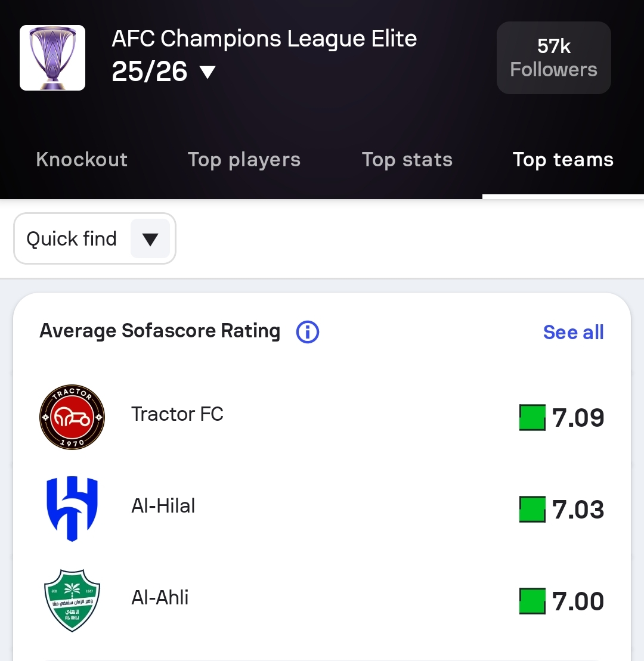The height and width of the screenshot is (661, 644).
Task: Switch to the Knockout tab
Action: pyautogui.click(x=82, y=160)
